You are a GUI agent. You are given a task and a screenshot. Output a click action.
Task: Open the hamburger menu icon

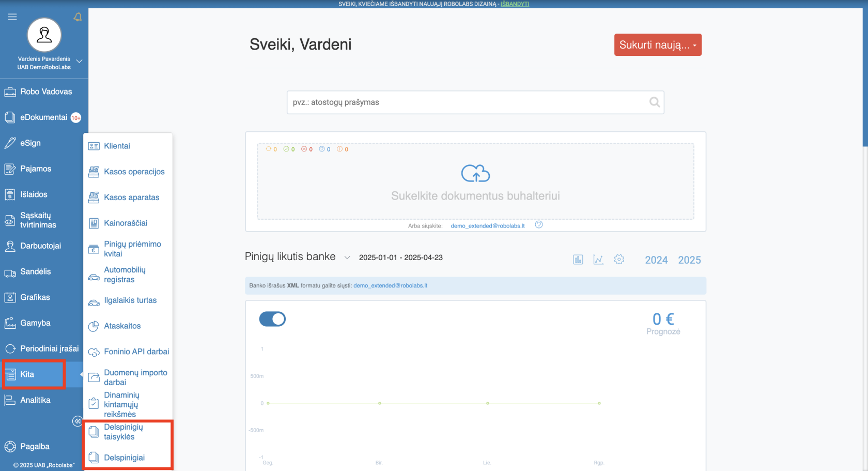(12, 17)
